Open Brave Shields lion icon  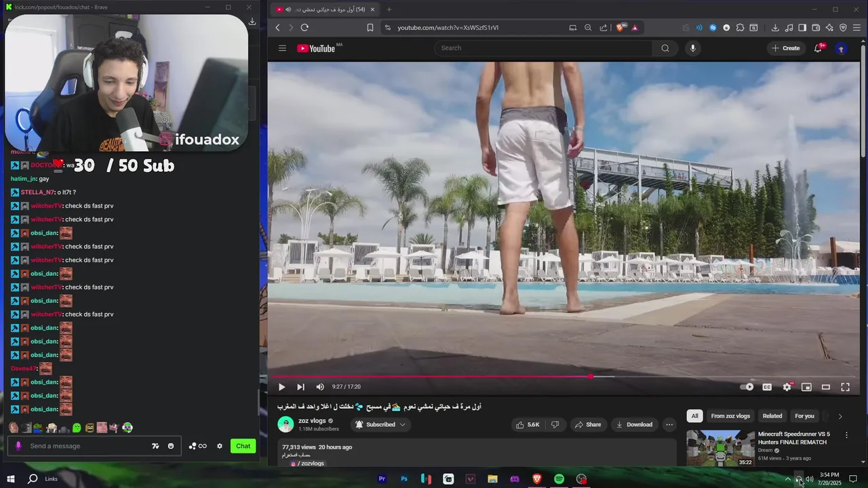click(x=620, y=28)
